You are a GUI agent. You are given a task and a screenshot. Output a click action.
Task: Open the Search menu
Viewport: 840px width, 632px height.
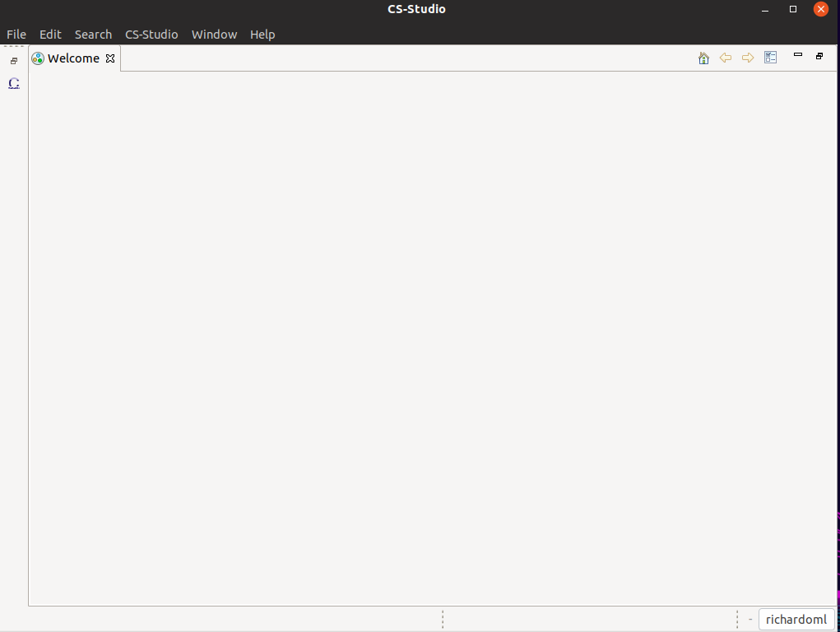(93, 35)
